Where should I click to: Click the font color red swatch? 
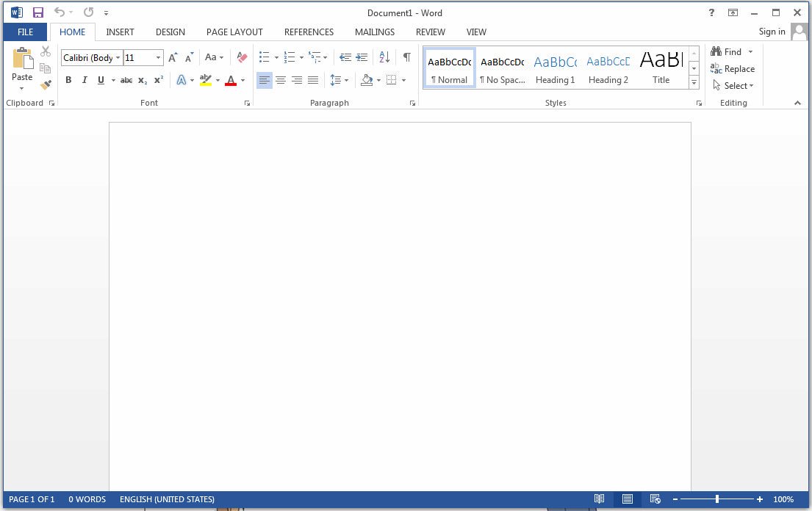(230, 80)
